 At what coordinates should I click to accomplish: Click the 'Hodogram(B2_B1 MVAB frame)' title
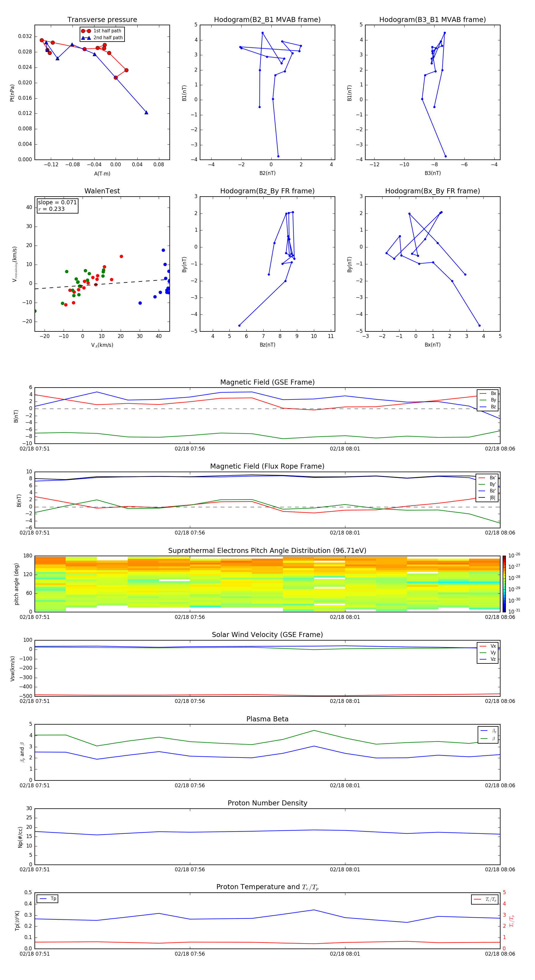click(267, 19)
